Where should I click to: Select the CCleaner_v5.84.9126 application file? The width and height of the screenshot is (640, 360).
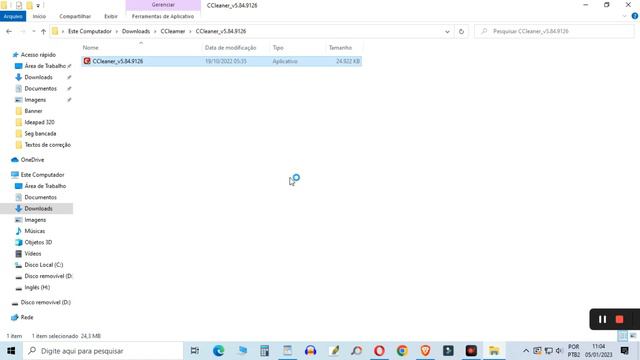[x=221, y=61]
